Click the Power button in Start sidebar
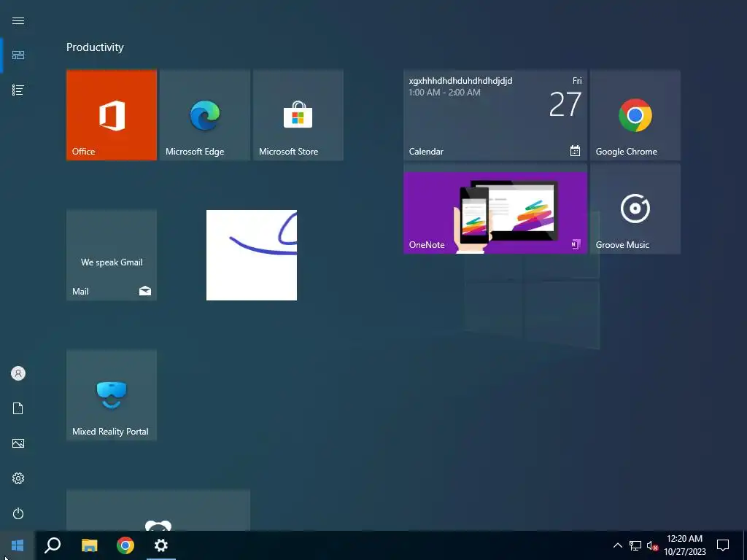 [x=18, y=513]
